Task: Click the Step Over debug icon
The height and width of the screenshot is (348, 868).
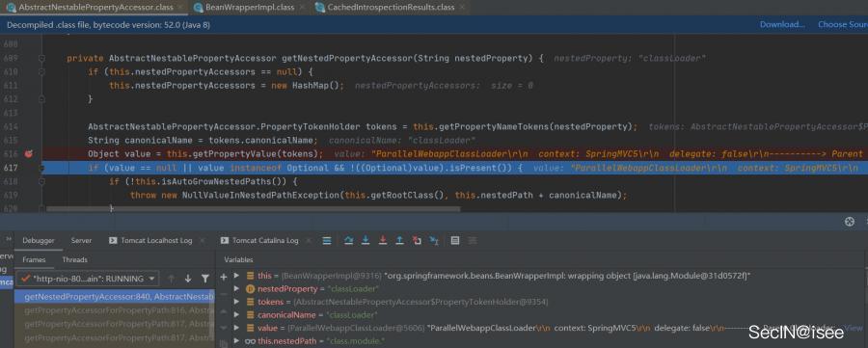Action: pos(349,241)
